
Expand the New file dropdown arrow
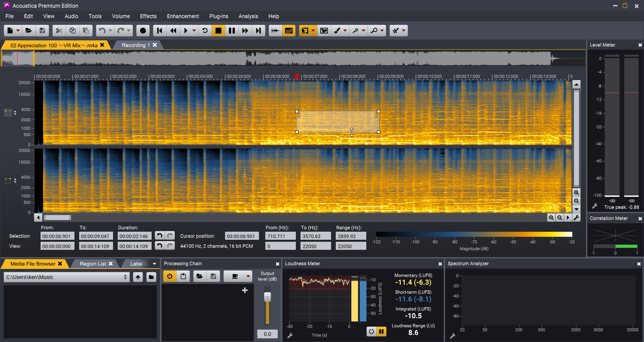(18, 31)
